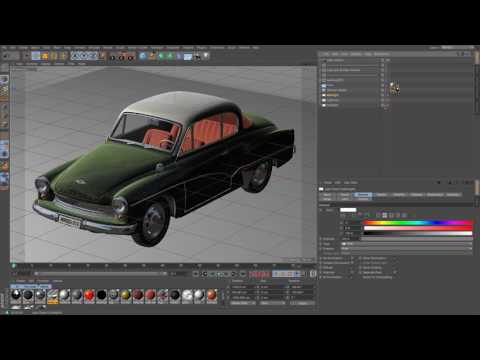Click the Render View clapperboard icon
The height and width of the screenshot is (360, 480).
[x=113, y=57]
